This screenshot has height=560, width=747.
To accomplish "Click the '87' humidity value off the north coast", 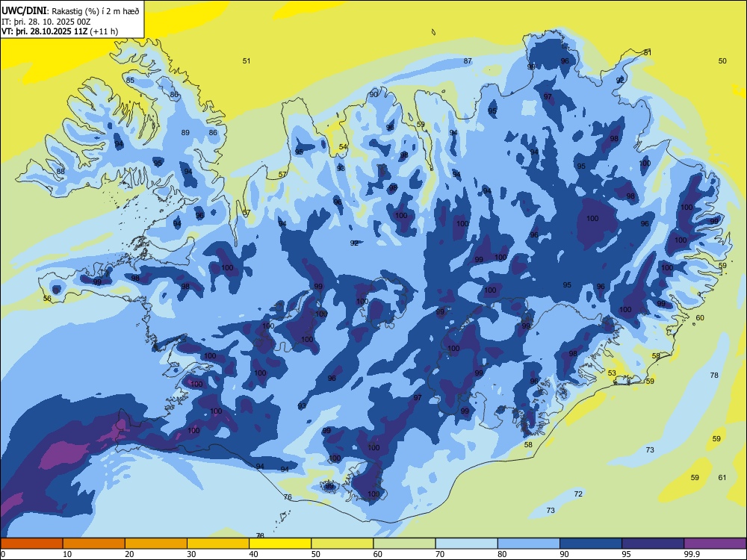I will (468, 61).
